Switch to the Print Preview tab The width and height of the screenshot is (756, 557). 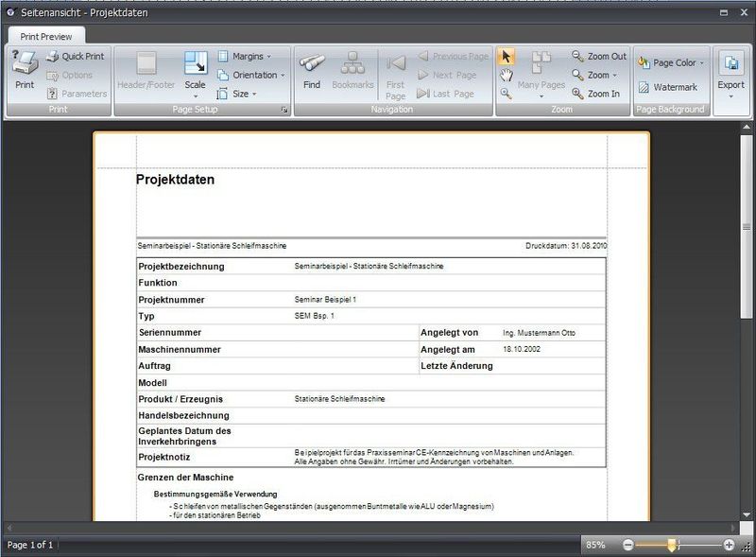[x=46, y=37]
